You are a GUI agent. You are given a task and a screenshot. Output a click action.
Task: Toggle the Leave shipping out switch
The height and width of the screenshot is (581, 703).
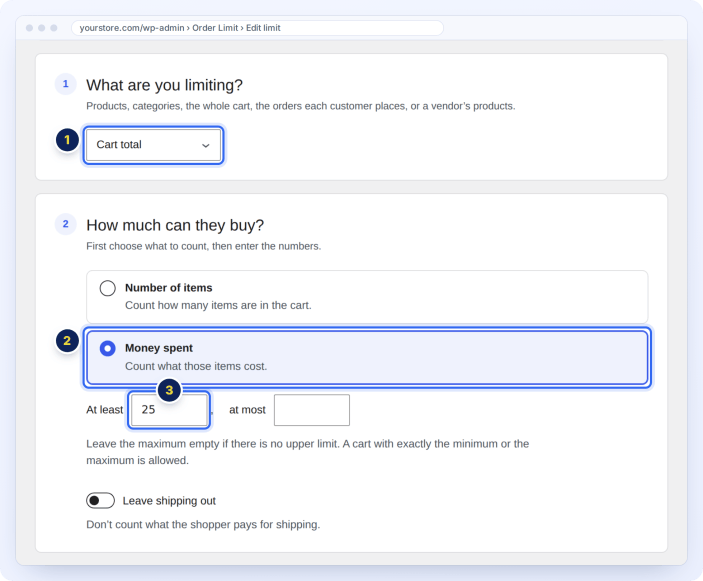click(100, 500)
